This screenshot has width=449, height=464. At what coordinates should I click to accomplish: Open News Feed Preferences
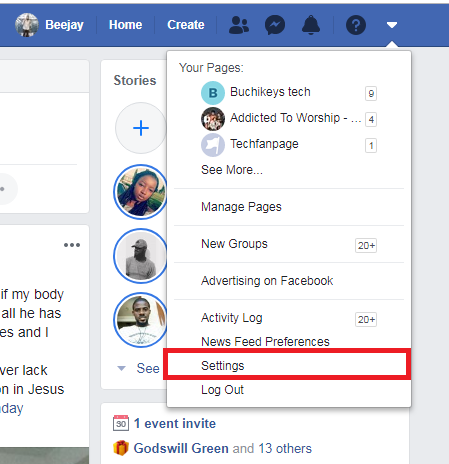[x=265, y=342]
